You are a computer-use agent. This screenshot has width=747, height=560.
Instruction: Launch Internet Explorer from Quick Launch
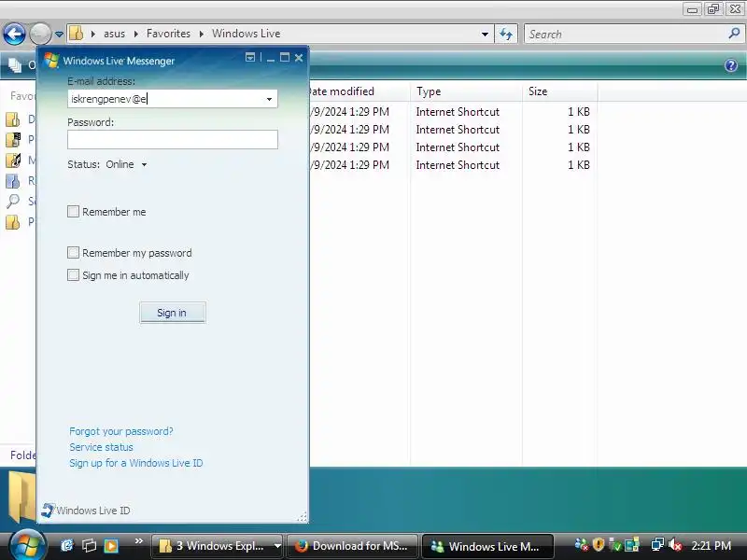pos(67,545)
